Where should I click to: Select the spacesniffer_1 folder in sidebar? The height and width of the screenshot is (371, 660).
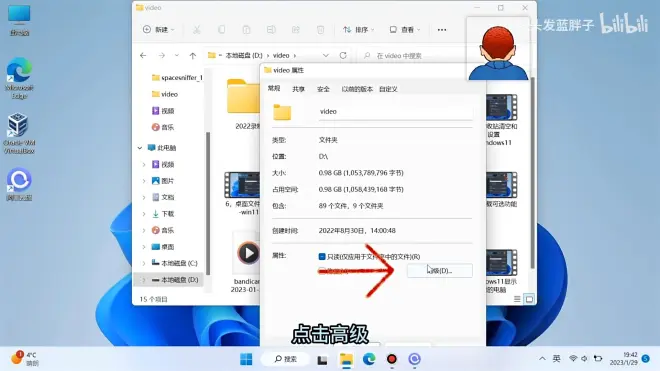177,77
